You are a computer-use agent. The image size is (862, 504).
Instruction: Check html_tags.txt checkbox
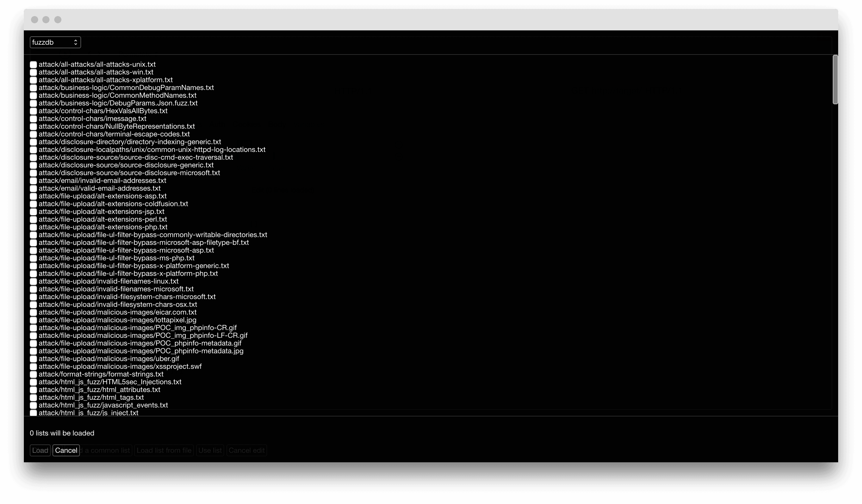click(33, 398)
